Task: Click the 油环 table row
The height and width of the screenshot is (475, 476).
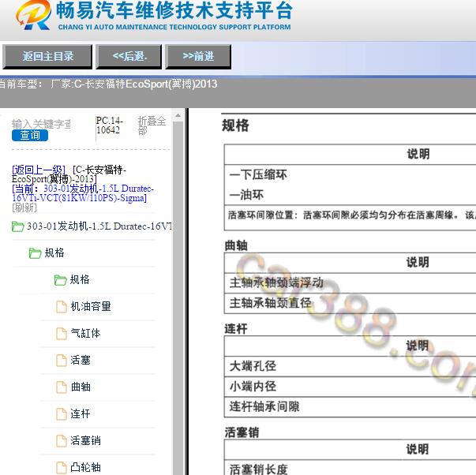Action: 350,195
